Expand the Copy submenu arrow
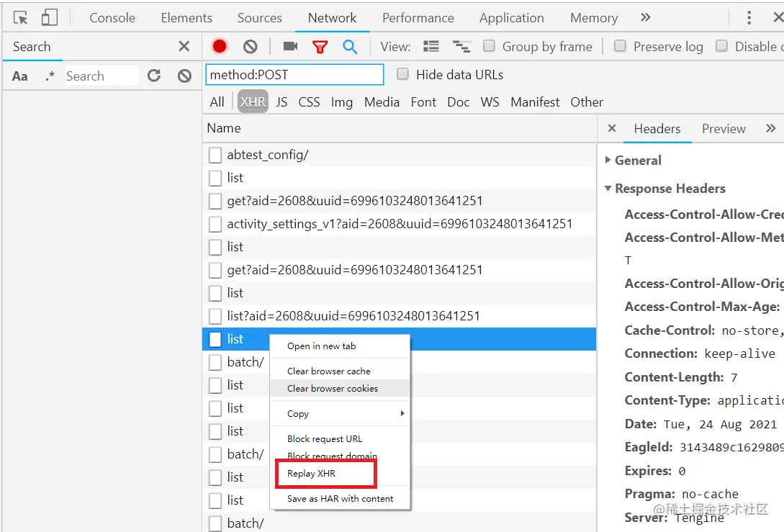Screen dimensions: 784x532 [x=402, y=413]
